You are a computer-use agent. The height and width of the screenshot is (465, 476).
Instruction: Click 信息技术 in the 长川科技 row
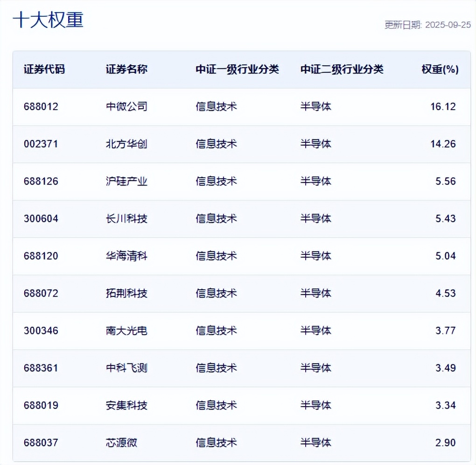tap(216, 218)
